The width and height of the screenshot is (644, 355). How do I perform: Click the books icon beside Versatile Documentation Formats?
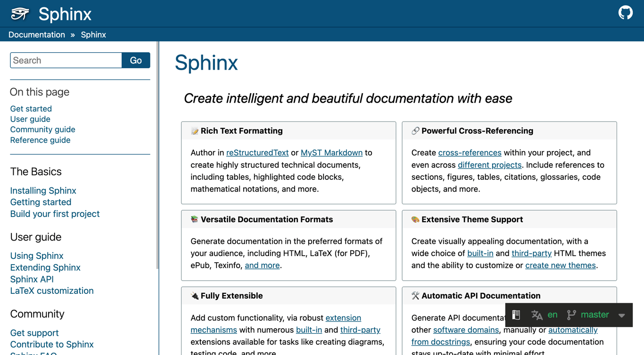pyautogui.click(x=194, y=219)
